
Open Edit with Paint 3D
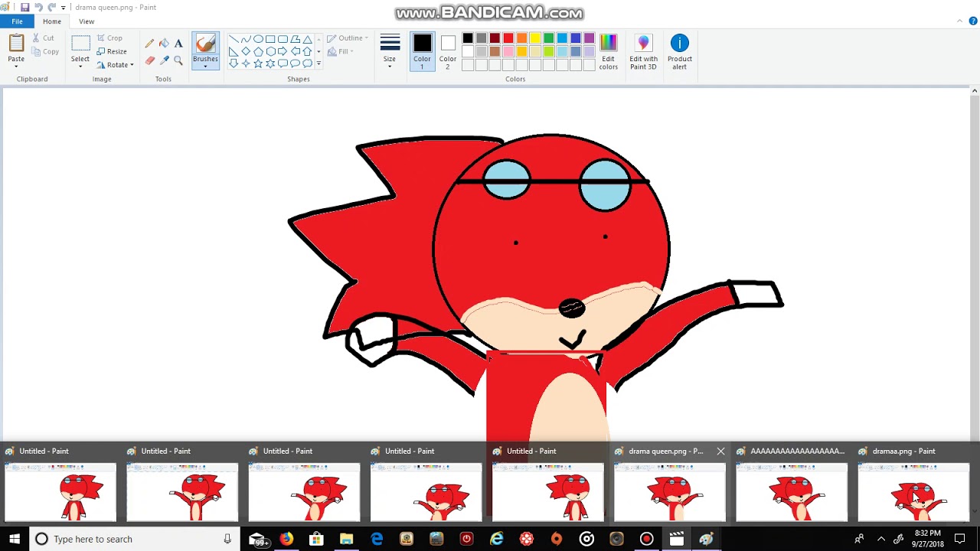(643, 52)
